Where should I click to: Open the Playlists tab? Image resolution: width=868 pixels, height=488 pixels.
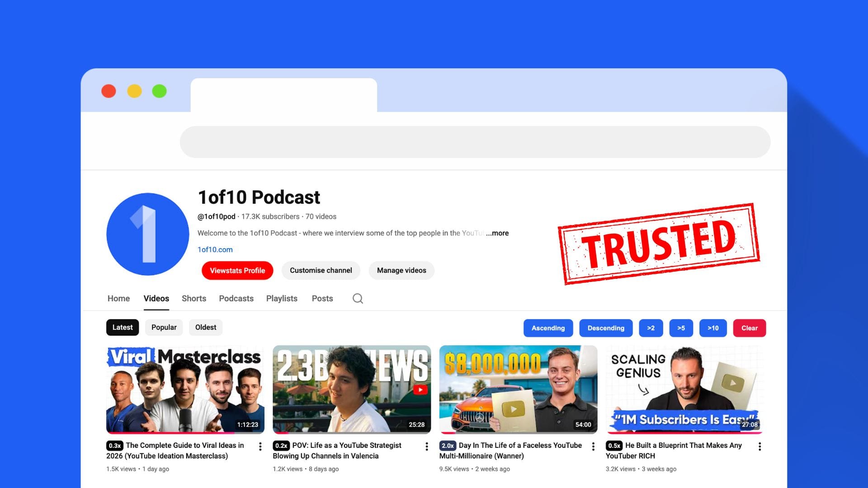click(x=282, y=299)
